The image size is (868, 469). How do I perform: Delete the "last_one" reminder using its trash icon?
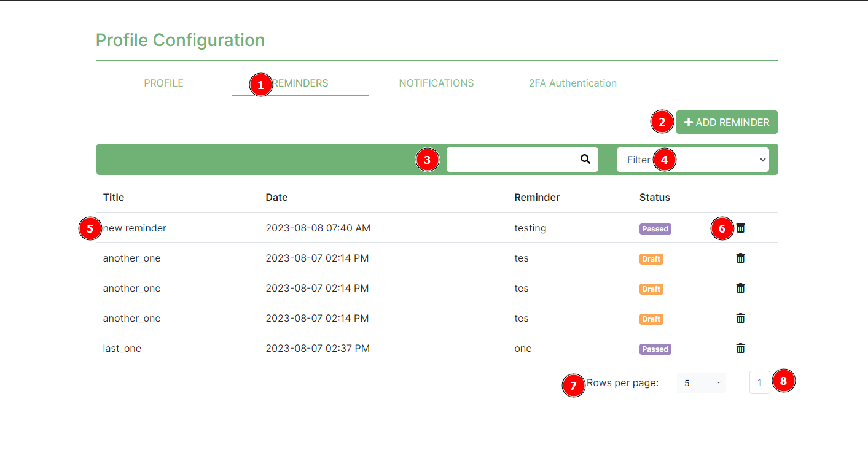coord(740,348)
